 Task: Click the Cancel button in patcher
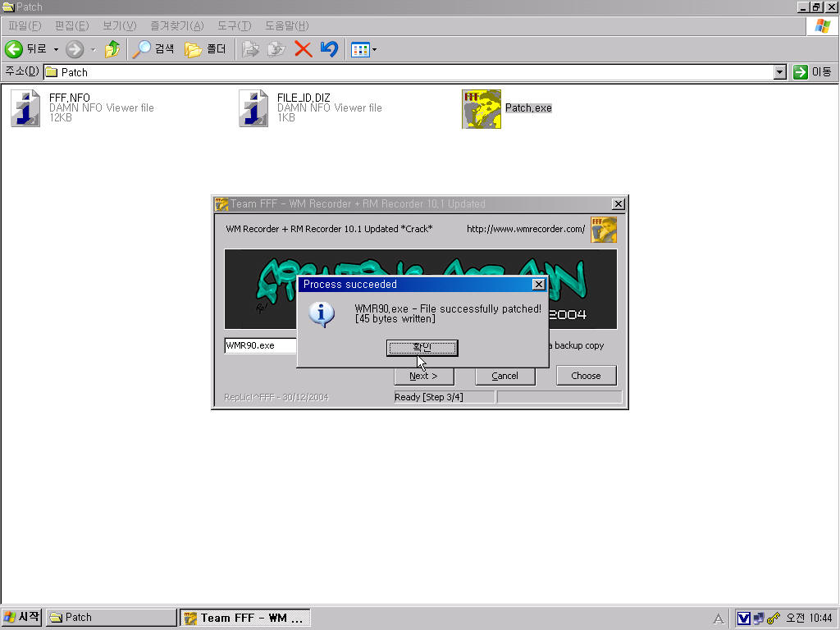coord(505,376)
